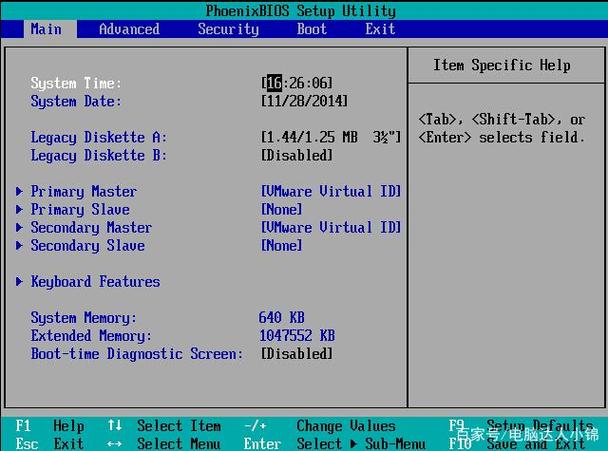Select the System Date label
Image resolution: width=608 pixels, height=451 pixels.
[76, 102]
